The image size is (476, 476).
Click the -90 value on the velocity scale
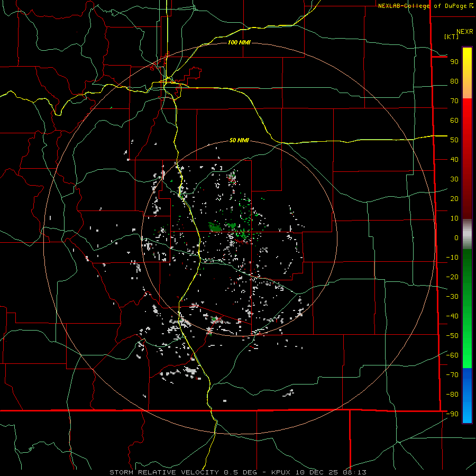pyautogui.click(x=452, y=414)
